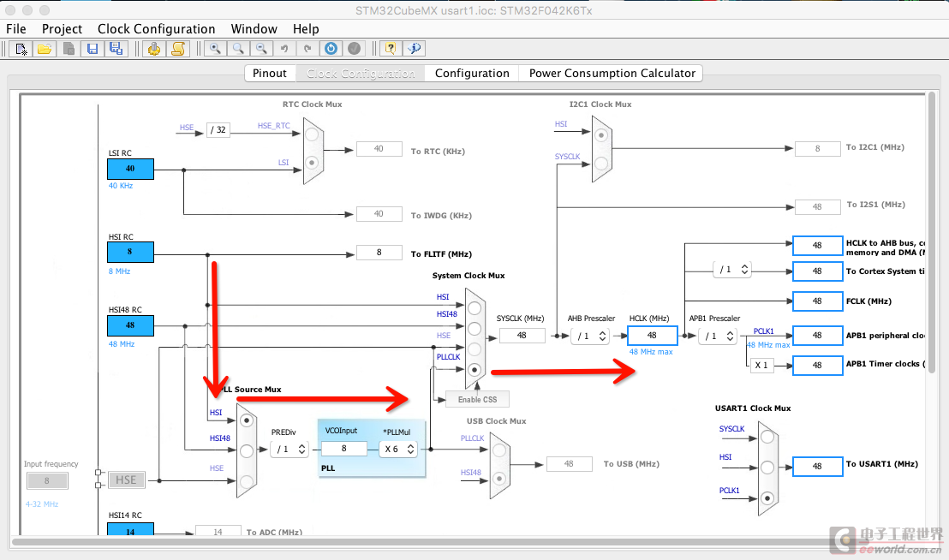Viewport: 949px width, 560px height.
Task: Select PLLCLK in USB Clock Mux
Action: (498, 450)
